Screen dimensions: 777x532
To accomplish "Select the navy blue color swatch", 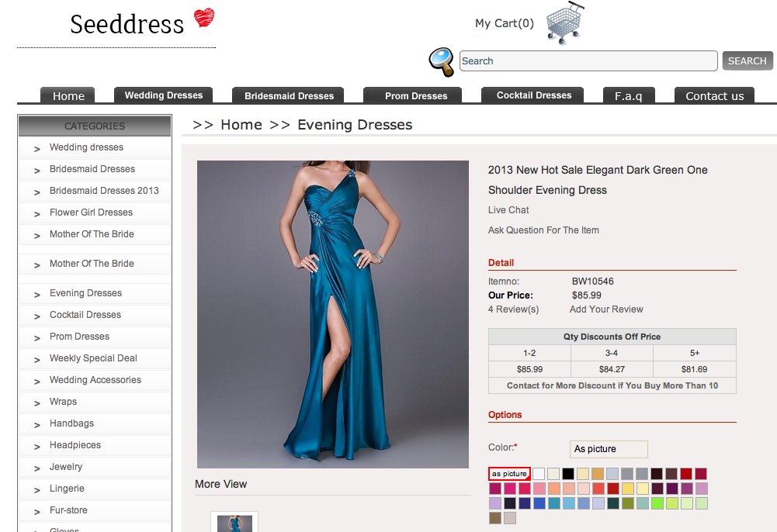I will 525,503.
